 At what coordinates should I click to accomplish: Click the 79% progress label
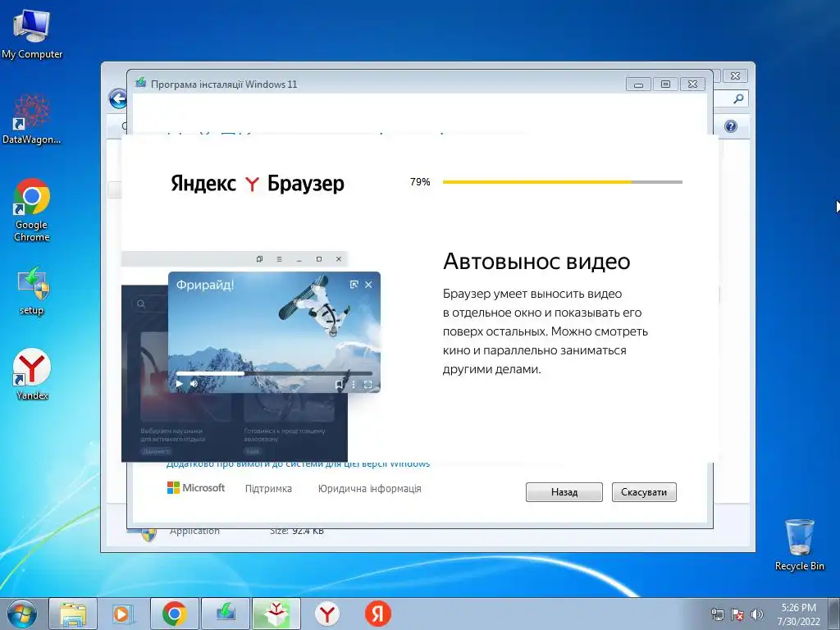[420, 182]
